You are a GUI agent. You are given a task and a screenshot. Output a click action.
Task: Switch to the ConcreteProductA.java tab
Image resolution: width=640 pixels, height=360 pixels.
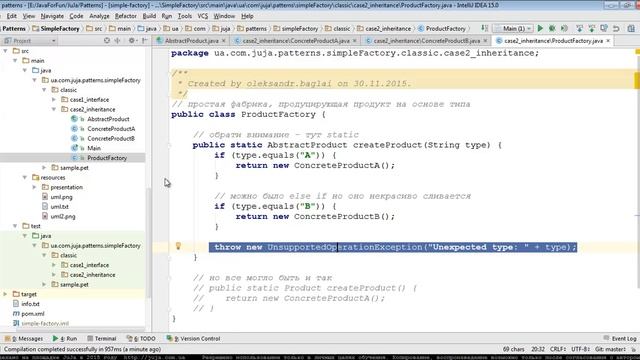tap(296, 41)
